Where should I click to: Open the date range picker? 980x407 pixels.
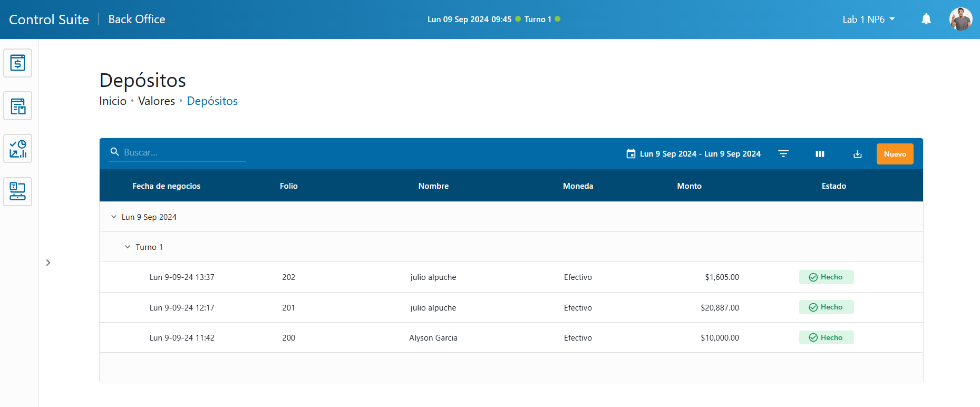pyautogui.click(x=693, y=154)
